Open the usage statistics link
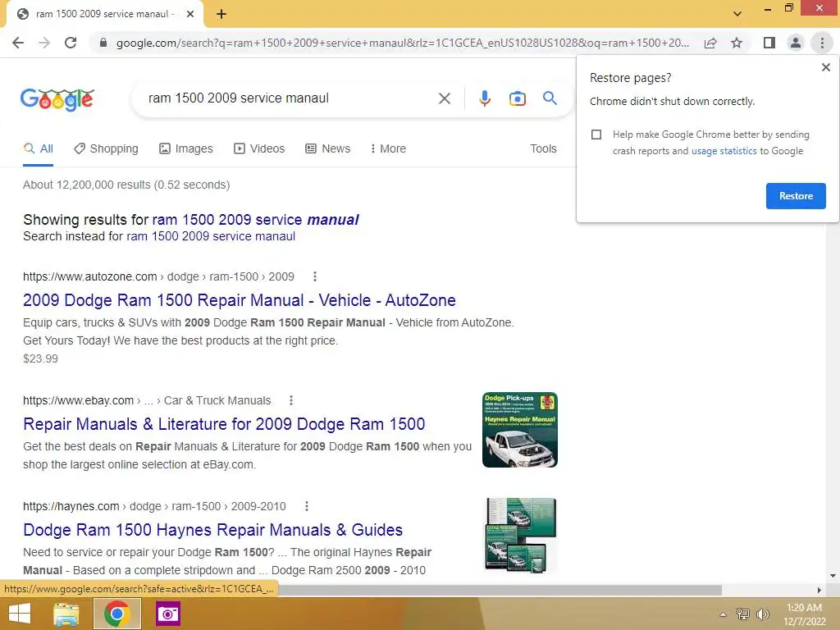 [x=724, y=151]
